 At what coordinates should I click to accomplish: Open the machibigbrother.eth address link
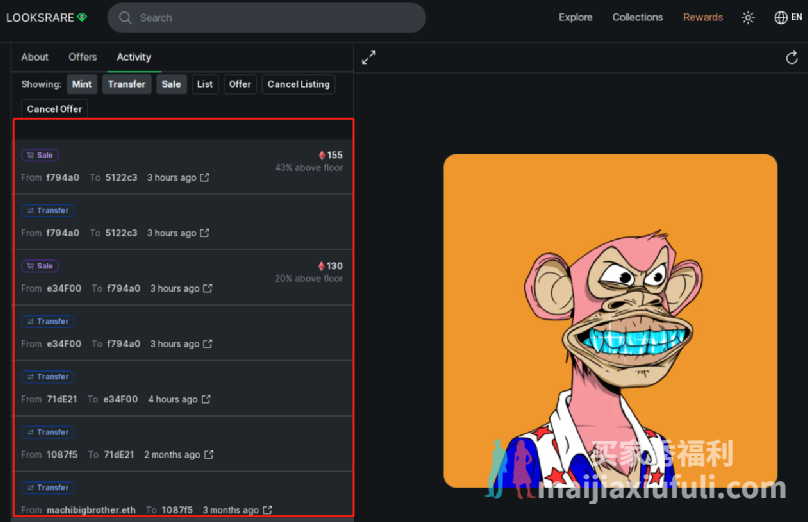91,510
